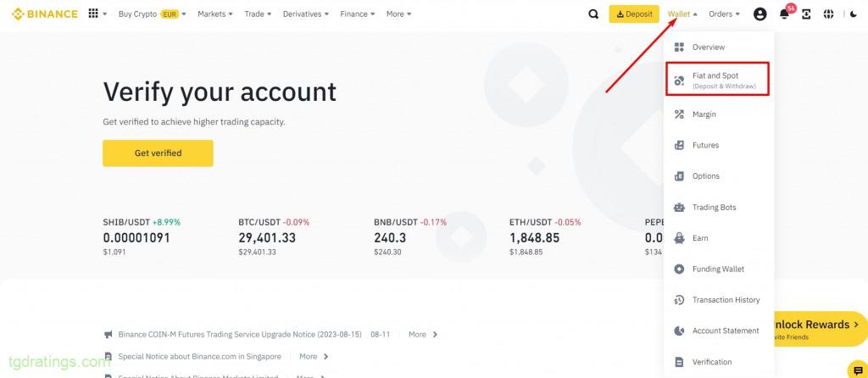This screenshot has height=378, width=868.
Task: Open the notifications bell icon
Action: tap(784, 15)
